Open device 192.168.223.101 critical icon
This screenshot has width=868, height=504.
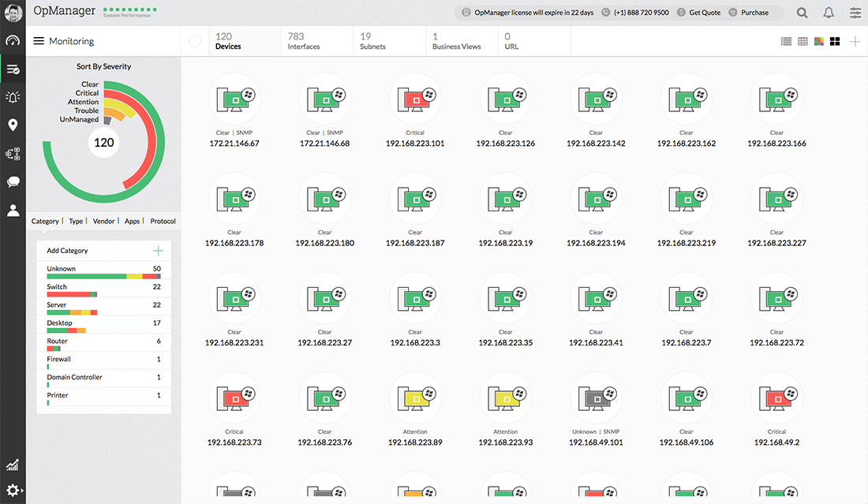click(x=415, y=99)
